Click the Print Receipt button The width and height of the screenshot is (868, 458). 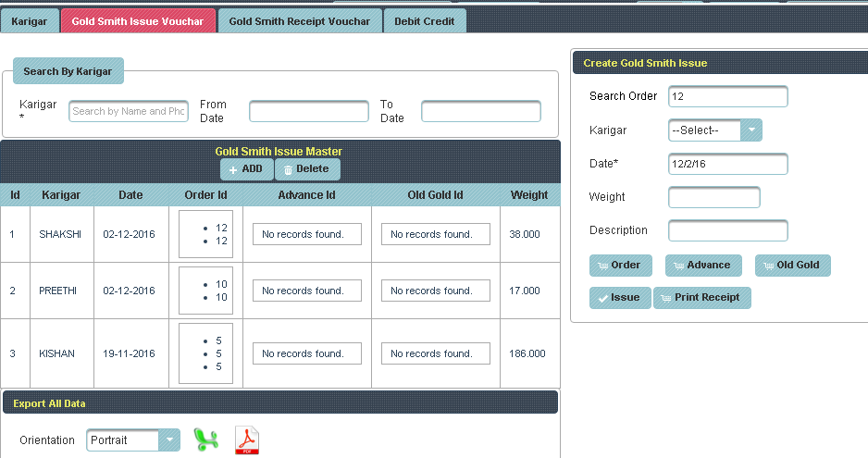click(x=701, y=298)
